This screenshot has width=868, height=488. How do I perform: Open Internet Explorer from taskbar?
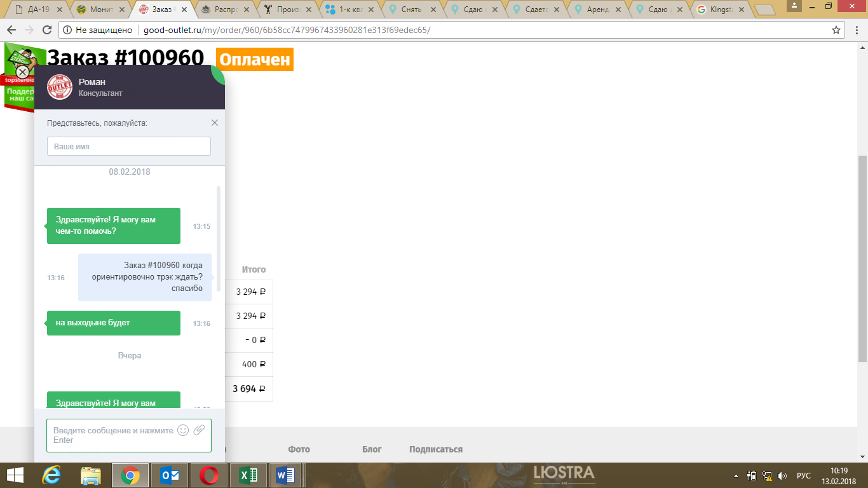[51, 475]
